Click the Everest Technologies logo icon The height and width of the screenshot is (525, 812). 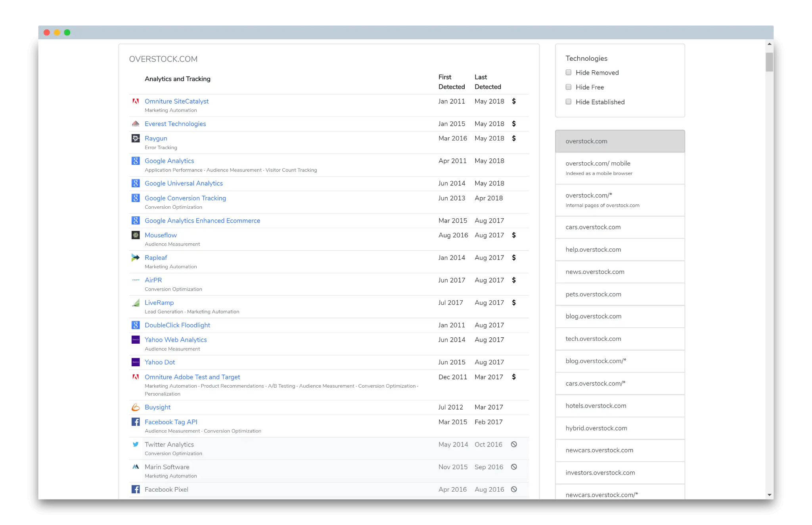pyautogui.click(x=136, y=124)
